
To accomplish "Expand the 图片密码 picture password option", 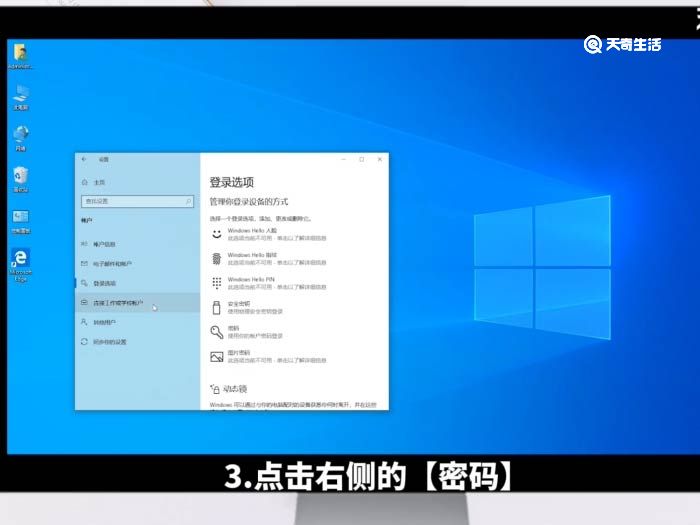I will (x=269, y=356).
